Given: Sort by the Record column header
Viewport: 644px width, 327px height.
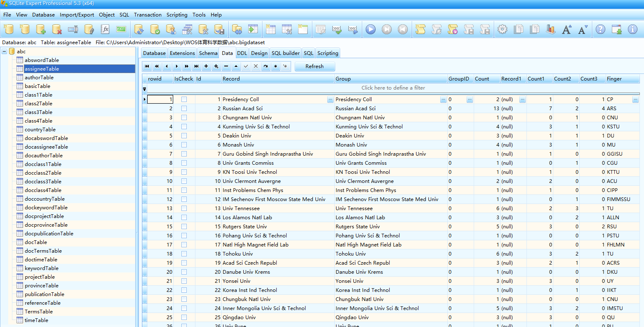Looking at the screenshot, I should click(x=277, y=79).
